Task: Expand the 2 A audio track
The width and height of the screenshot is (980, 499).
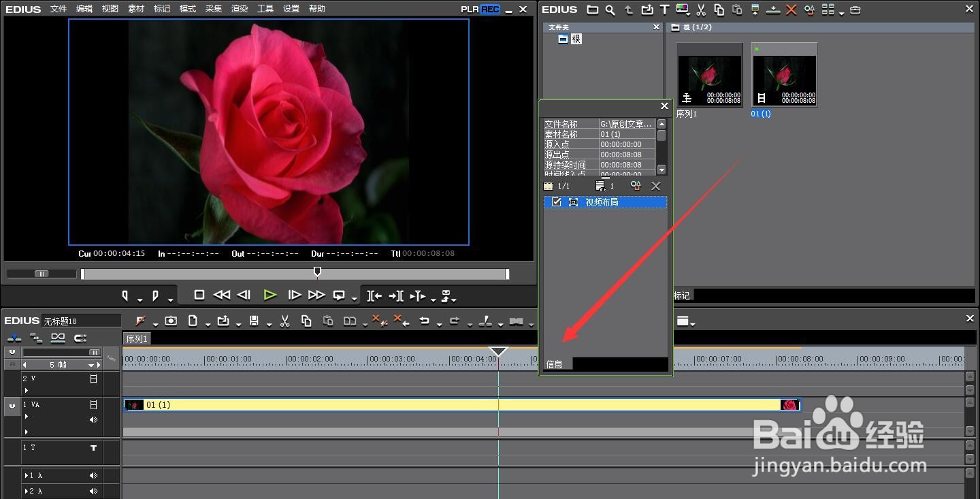Action: pyautogui.click(x=27, y=491)
